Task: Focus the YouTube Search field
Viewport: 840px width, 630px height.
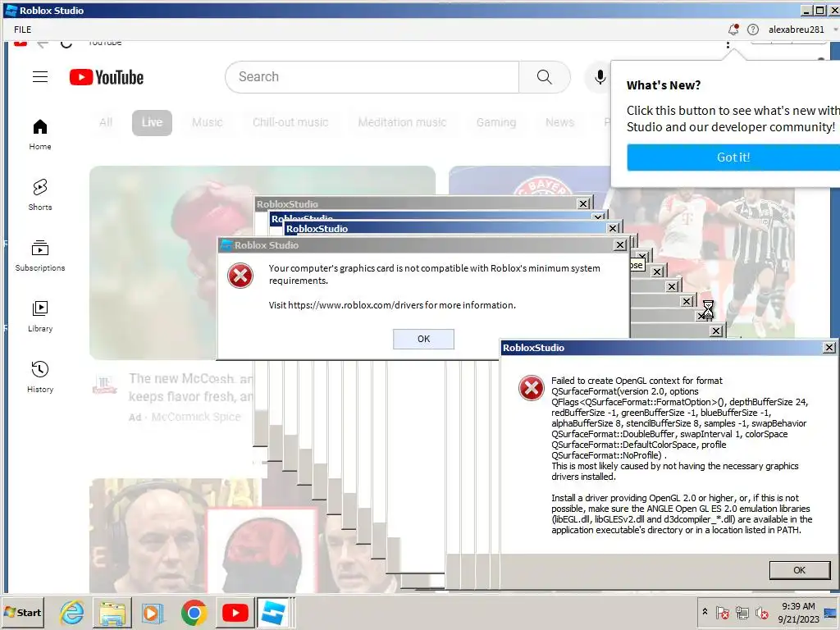Action: tap(372, 76)
